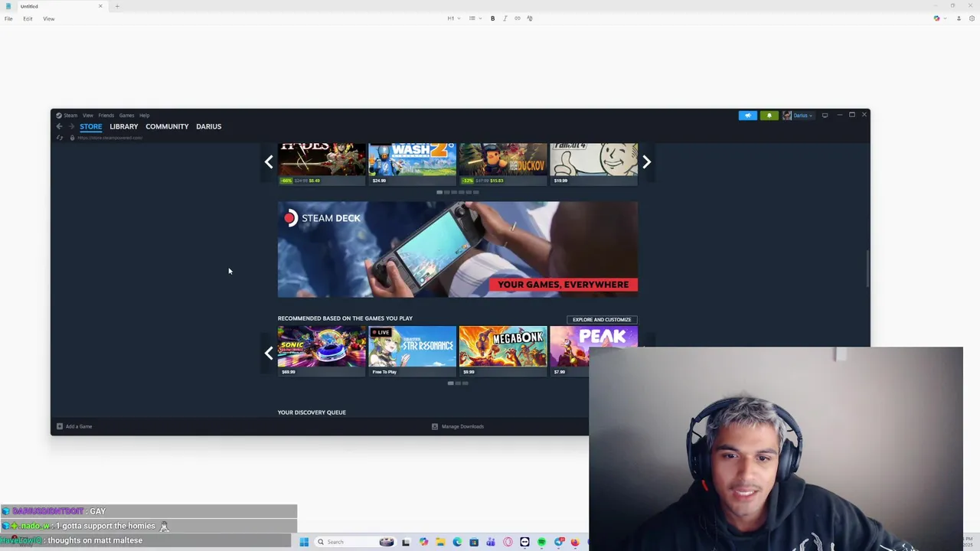Open the Help menu in Steam

[x=144, y=116]
